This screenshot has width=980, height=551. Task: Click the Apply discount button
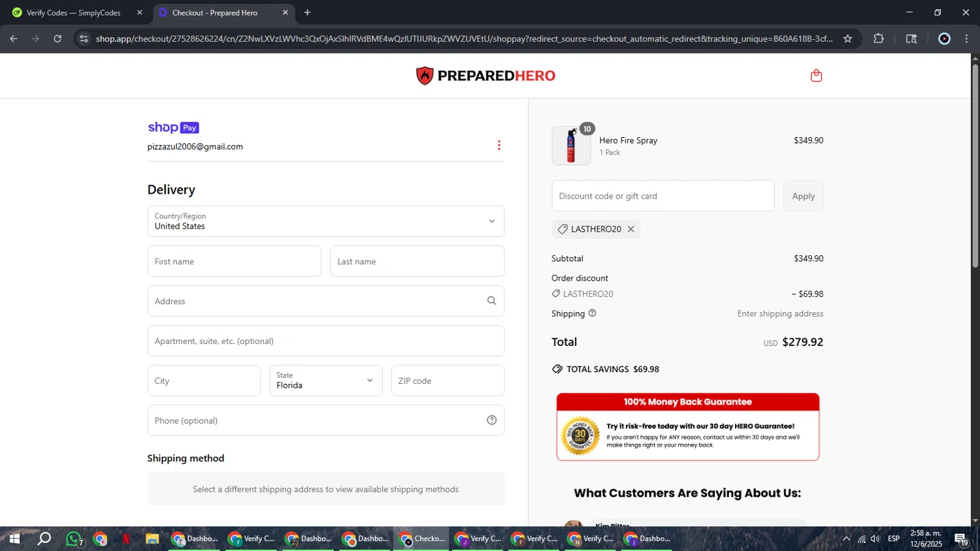point(804,196)
